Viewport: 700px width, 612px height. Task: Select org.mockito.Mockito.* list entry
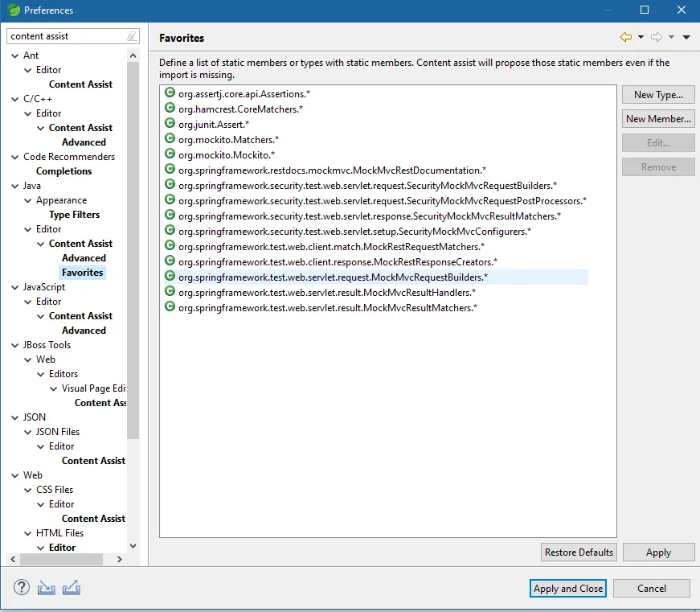pos(227,155)
